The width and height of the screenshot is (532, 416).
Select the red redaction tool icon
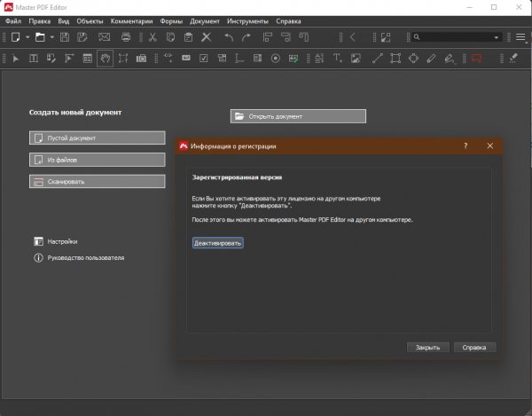[476, 59]
